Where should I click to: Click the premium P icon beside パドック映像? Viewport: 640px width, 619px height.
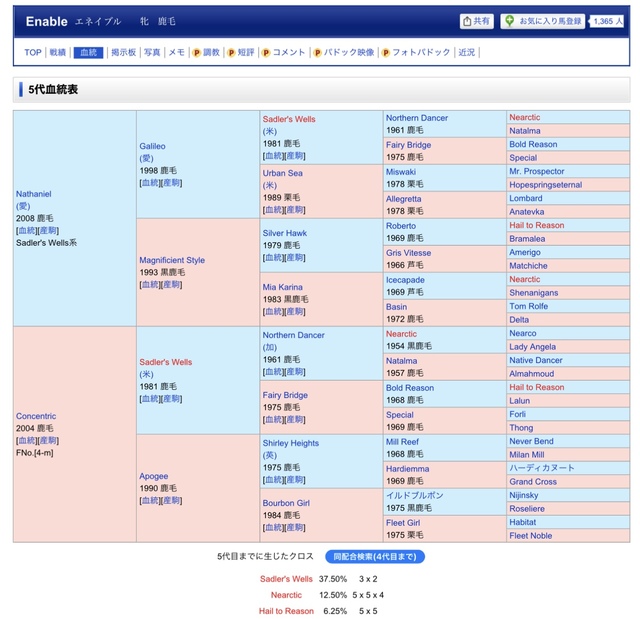pyautogui.click(x=317, y=53)
